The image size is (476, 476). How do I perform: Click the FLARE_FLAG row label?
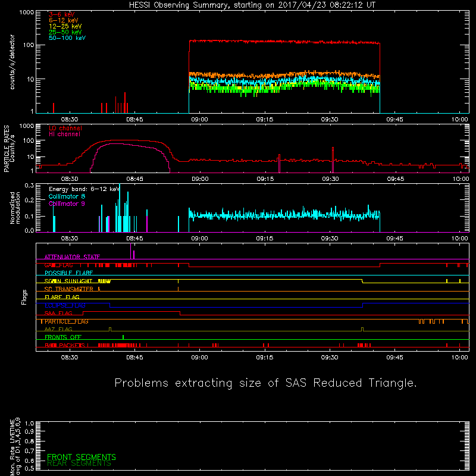pyautogui.click(x=62, y=297)
